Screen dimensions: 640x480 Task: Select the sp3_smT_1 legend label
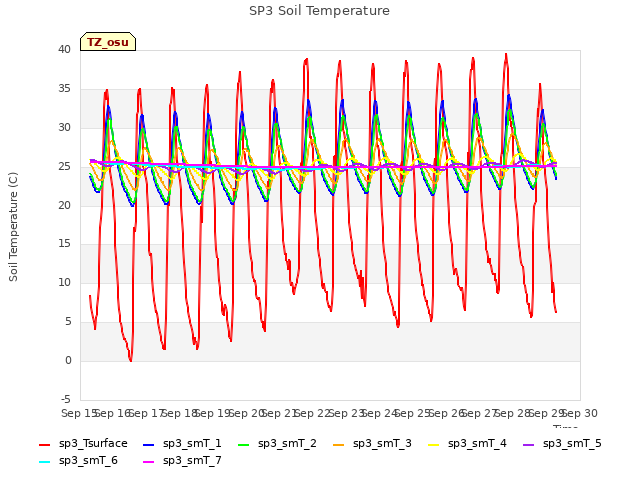point(192,444)
